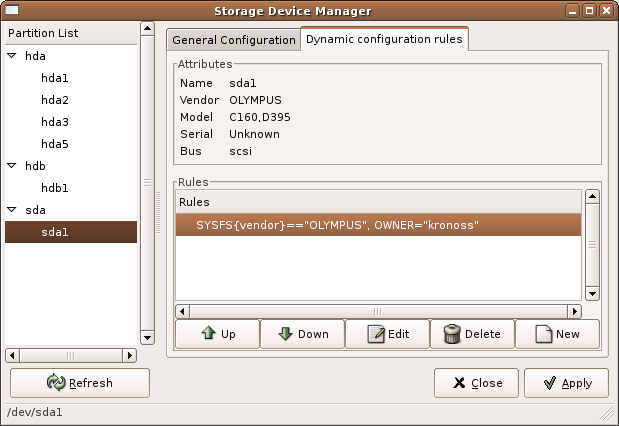Switch to General Configuration tab

(x=234, y=40)
